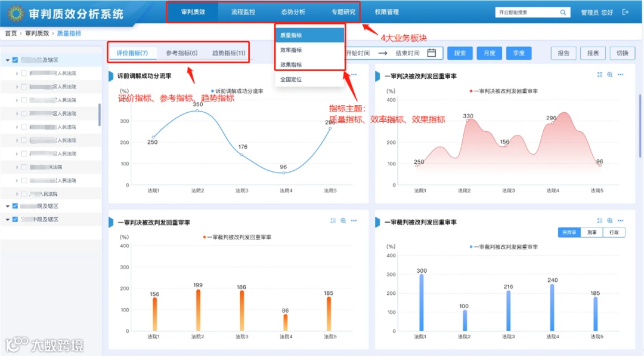Click the zoom-in icon on the red area chart panel
Screen dimensions: 644x357
(610, 75)
